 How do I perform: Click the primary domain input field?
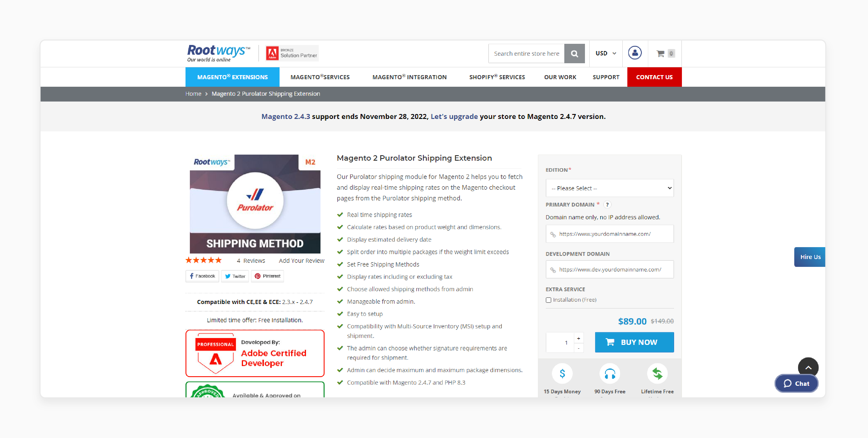(x=610, y=234)
